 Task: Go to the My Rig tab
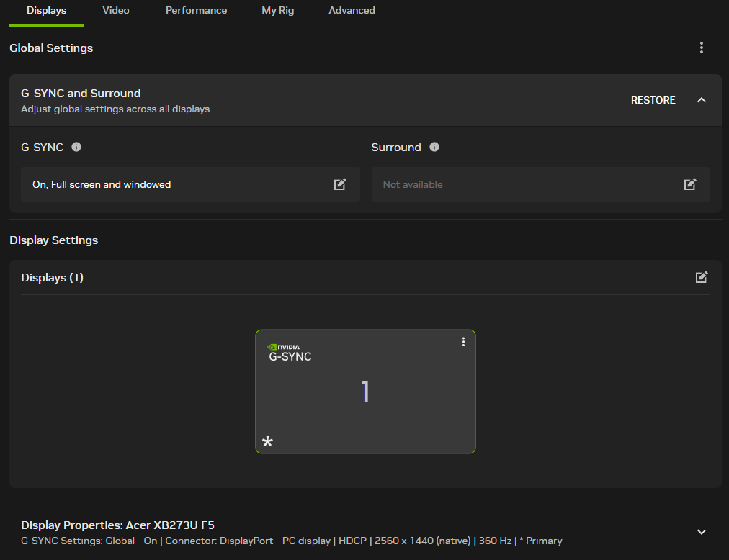[x=277, y=11]
